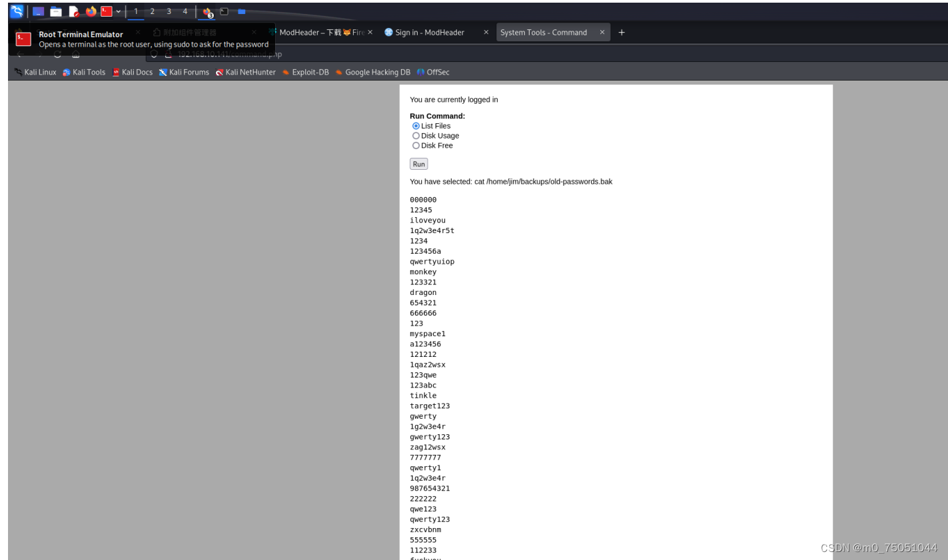948x560 pixels.
Task: Open the Kali applications menu
Action: pyautogui.click(x=17, y=11)
